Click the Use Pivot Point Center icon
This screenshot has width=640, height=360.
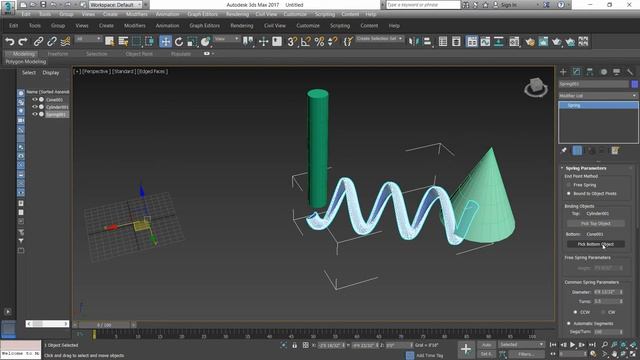248,41
